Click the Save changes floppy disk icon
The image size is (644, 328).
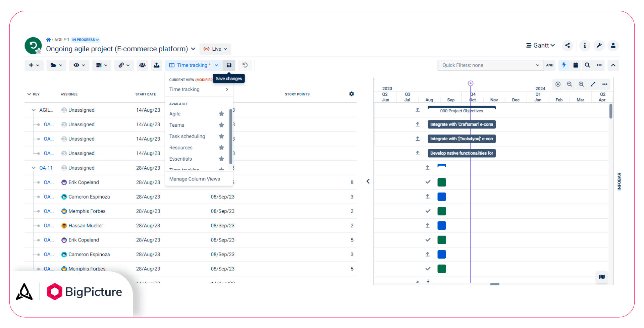(x=229, y=65)
